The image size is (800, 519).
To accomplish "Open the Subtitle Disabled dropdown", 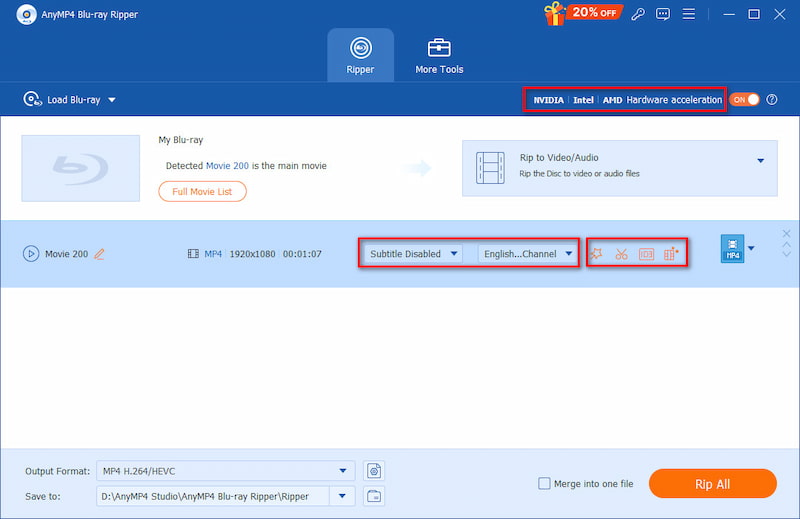I will coord(413,254).
